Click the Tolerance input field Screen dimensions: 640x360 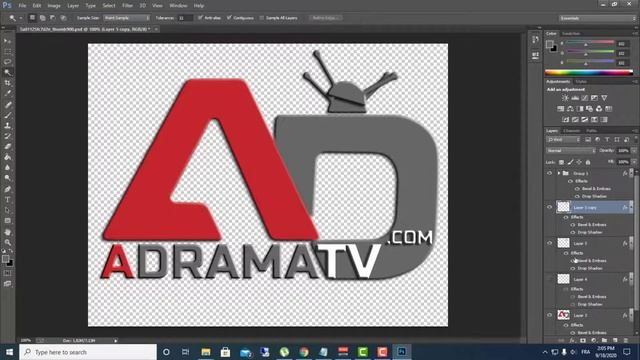(185, 18)
